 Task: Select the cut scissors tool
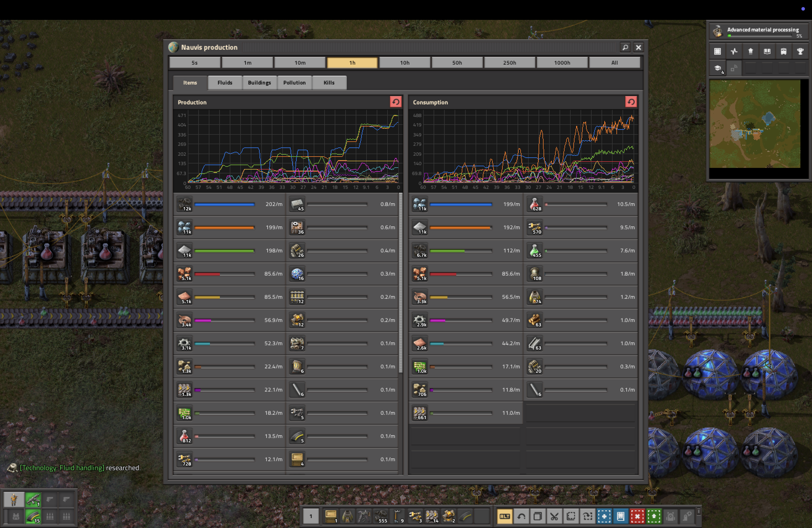click(x=554, y=516)
